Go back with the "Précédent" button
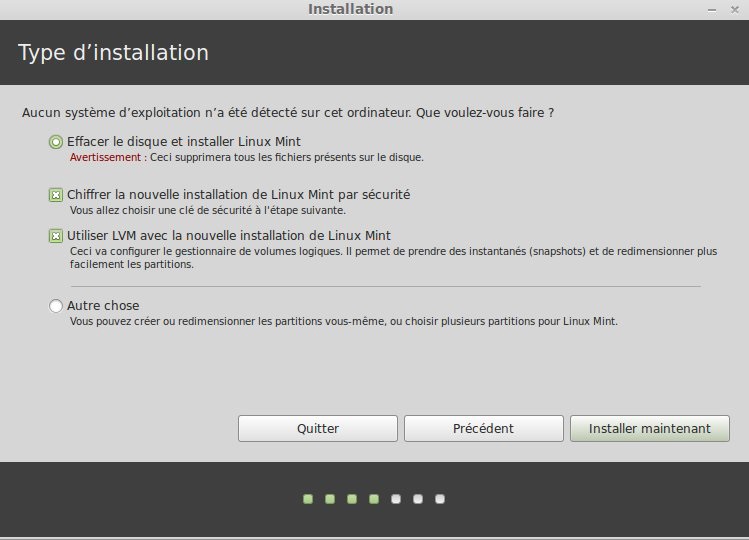The width and height of the screenshot is (749, 540). pyautogui.click(x=483, y=428)
